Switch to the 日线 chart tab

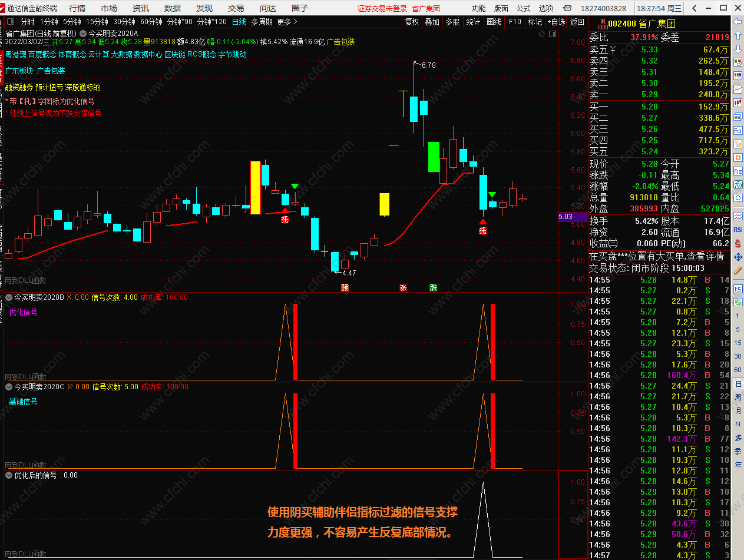point(239,22)
